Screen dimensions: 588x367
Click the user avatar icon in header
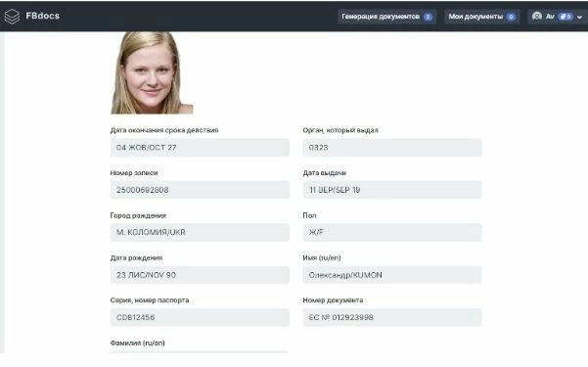click(x=537, y=16)
